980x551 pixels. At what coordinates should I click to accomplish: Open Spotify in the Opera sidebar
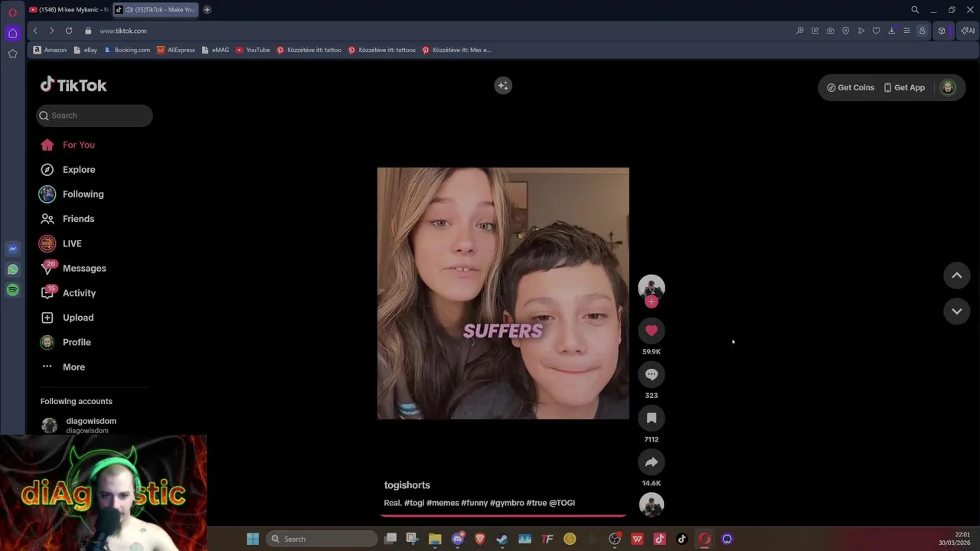click(x=12, y=290)
